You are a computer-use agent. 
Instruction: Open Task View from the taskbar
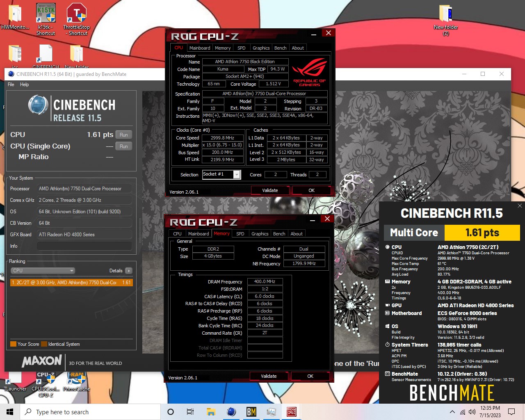coord(190,412)
